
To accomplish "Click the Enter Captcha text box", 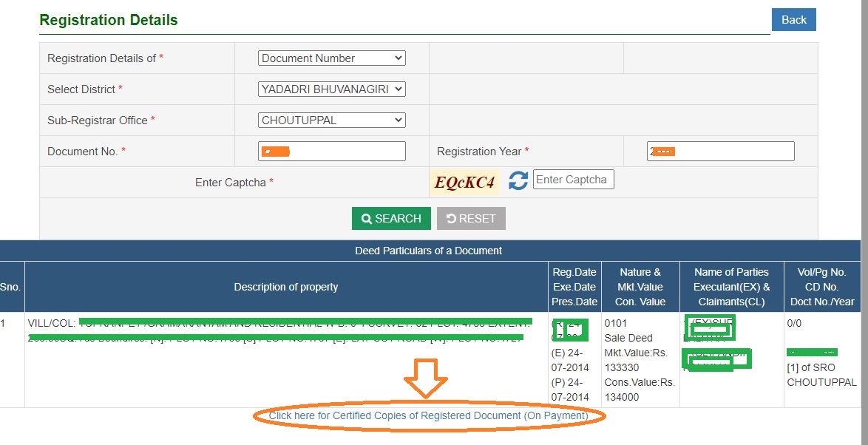I will [573, 179].
